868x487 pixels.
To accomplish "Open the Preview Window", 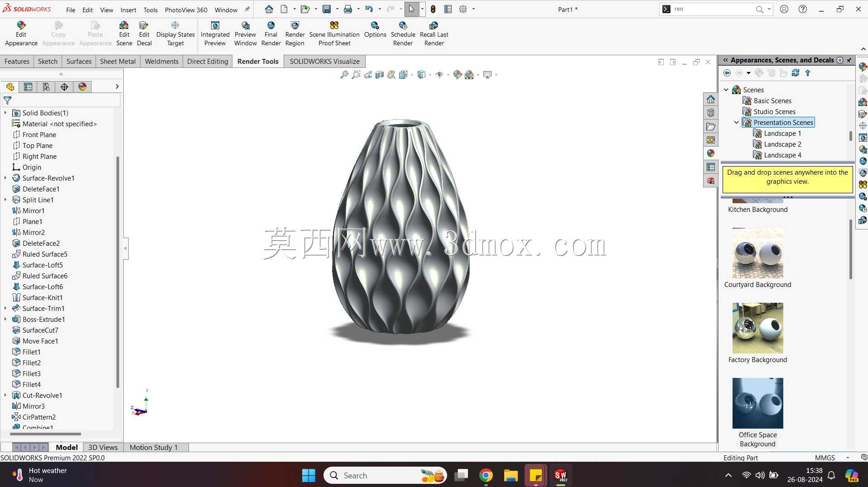I will tap(245, 34).
